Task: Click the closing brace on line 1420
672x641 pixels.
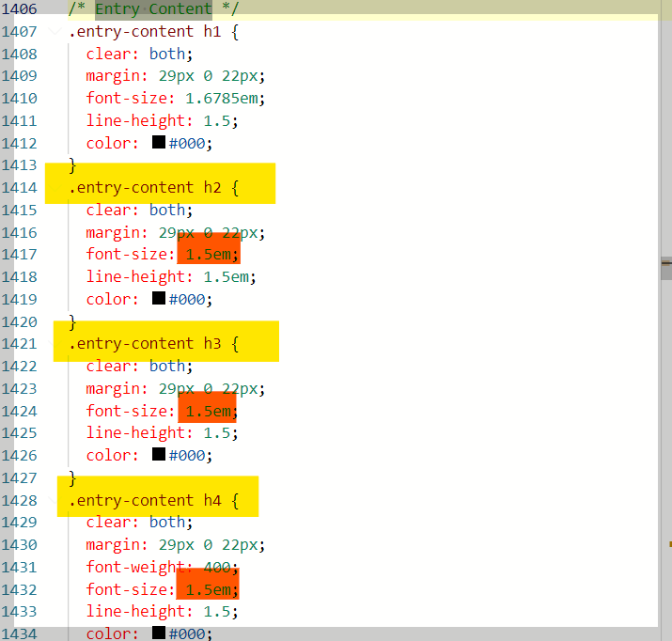Action: (72, 322)
